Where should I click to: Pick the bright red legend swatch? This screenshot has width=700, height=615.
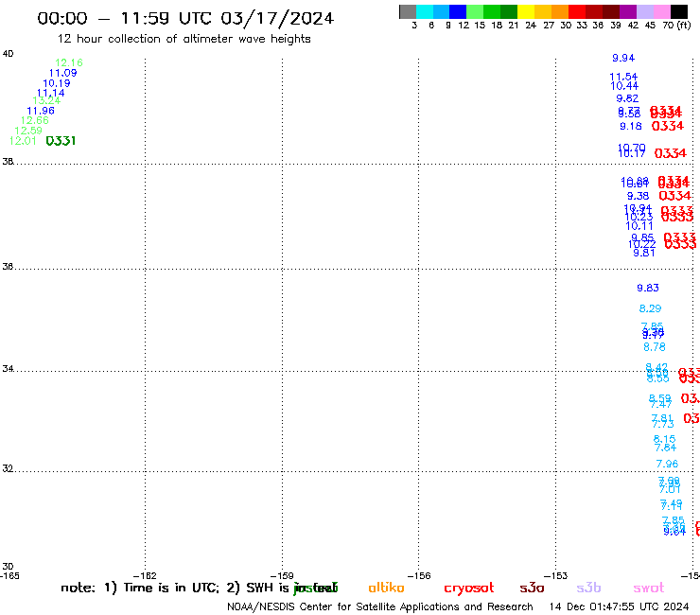point(577,11)
